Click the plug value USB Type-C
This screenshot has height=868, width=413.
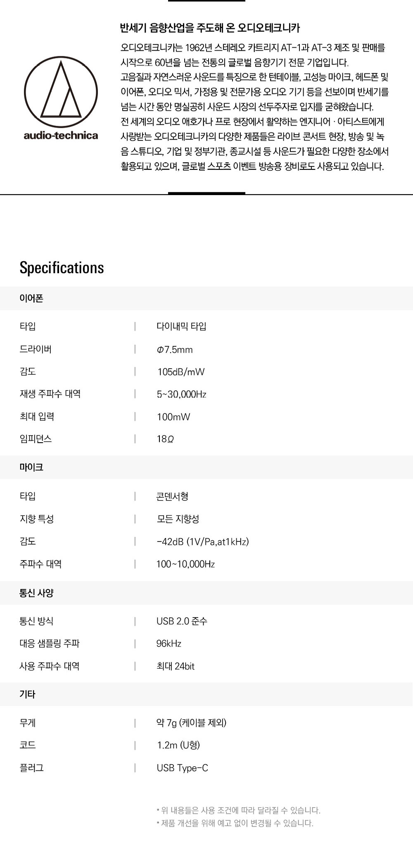[182, 768]
